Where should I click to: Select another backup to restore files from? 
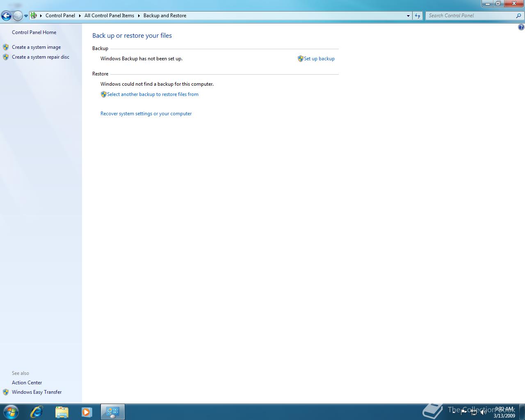coord(153,94)
